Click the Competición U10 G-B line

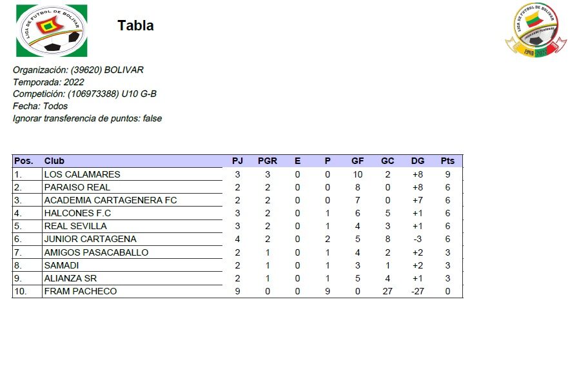[x=84, y=94]
